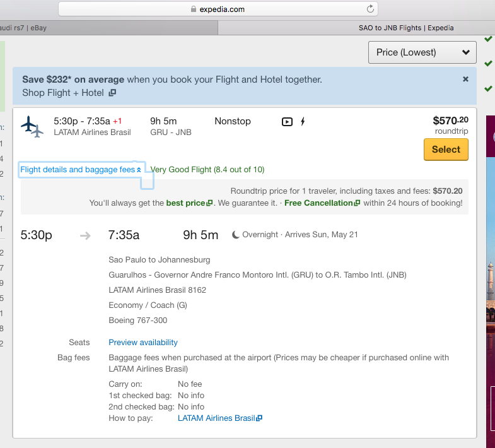Click Very Good Flight 8.4 rating text

207,170
